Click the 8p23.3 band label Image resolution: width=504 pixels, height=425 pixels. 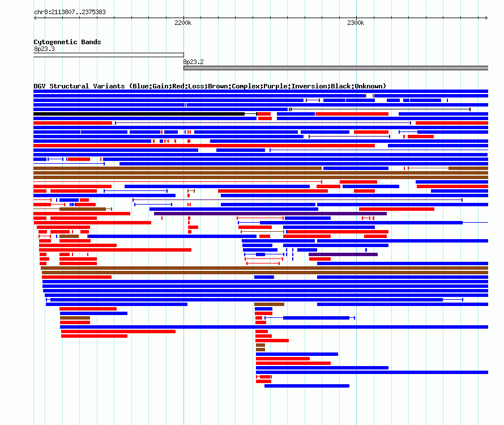(44, 49)
